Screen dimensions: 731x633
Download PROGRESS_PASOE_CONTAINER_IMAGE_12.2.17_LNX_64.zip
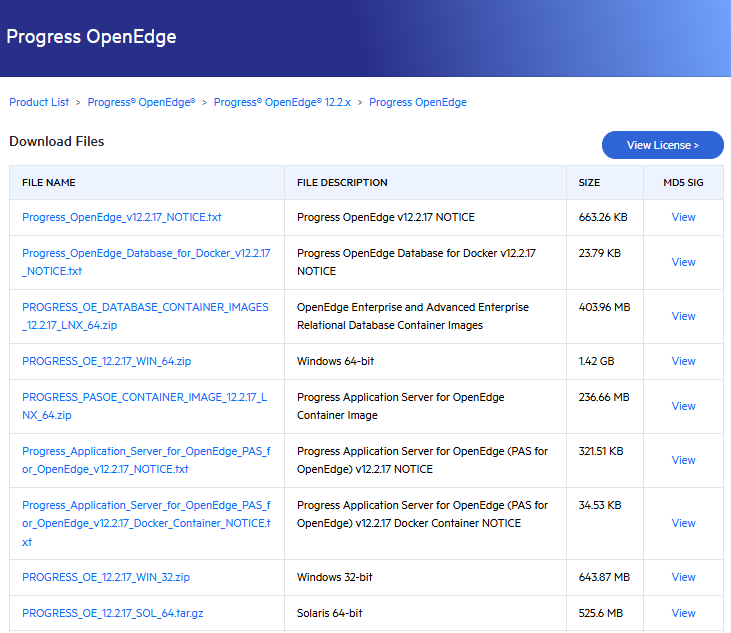click(145, 406)
